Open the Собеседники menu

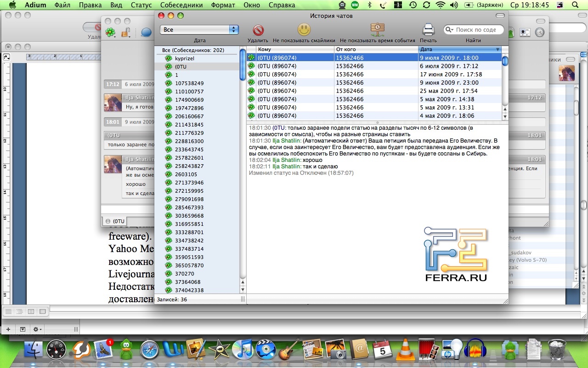(x=181, y=5)
